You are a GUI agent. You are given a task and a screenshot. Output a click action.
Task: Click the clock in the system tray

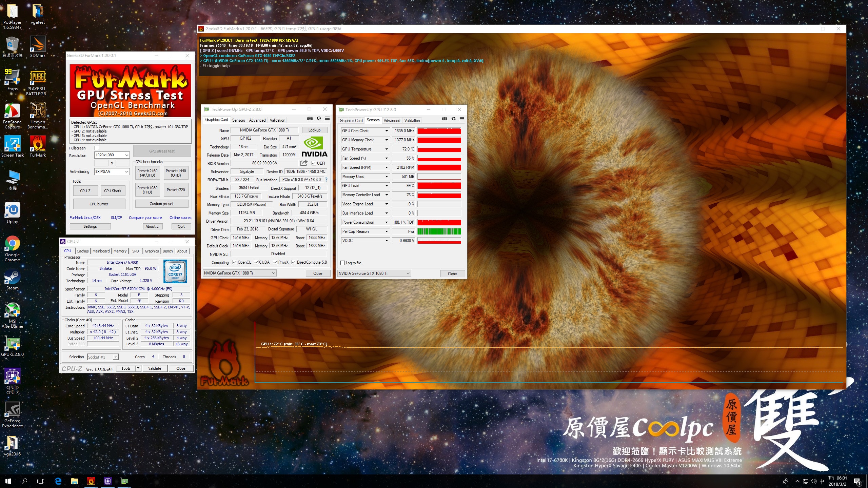click(837, 481)
